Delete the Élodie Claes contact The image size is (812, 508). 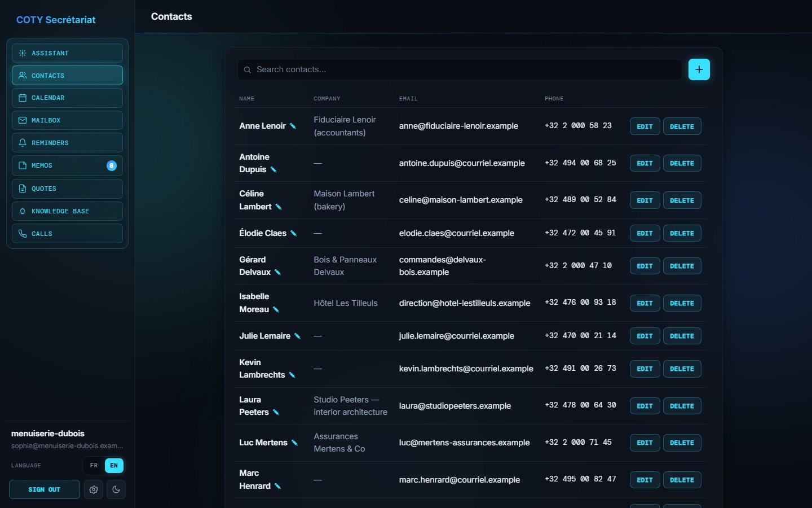tap(682, 233)
